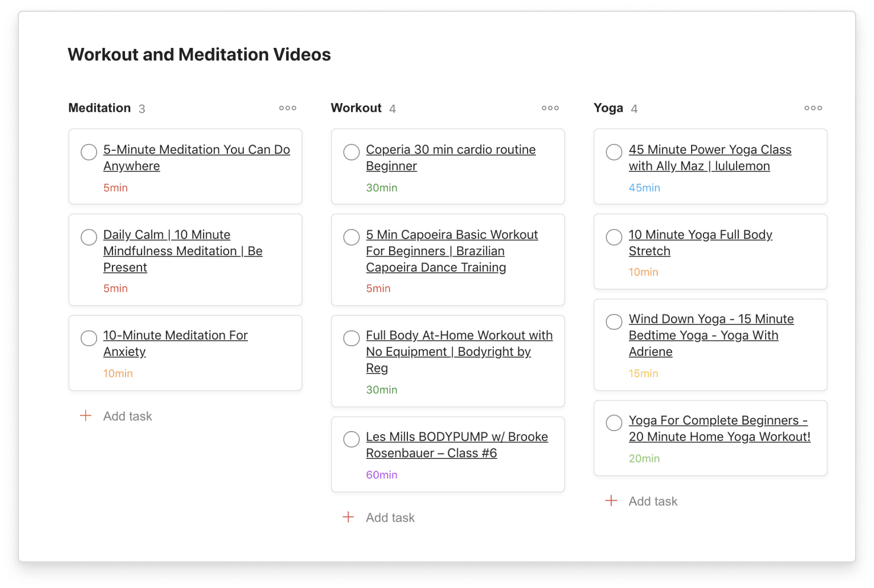The height and width of the screenshot is (588, 874).
Task: Click "Add task" under the Meditation column
Action: pos(128,416)
